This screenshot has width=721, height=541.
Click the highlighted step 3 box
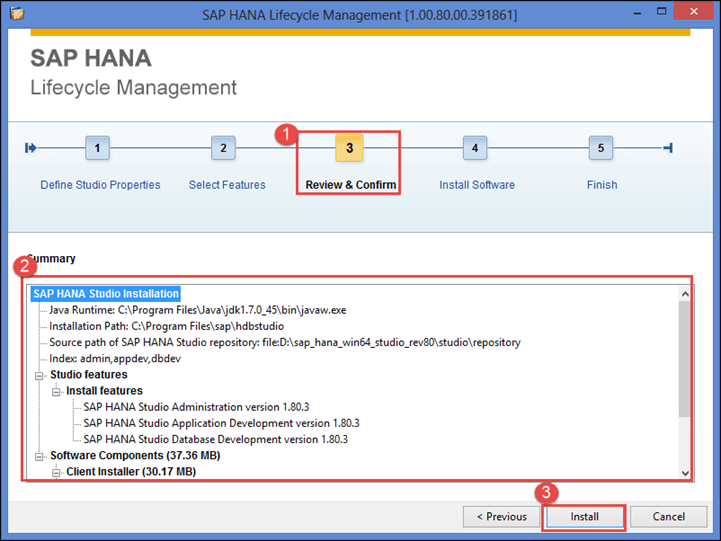[349, 148]
